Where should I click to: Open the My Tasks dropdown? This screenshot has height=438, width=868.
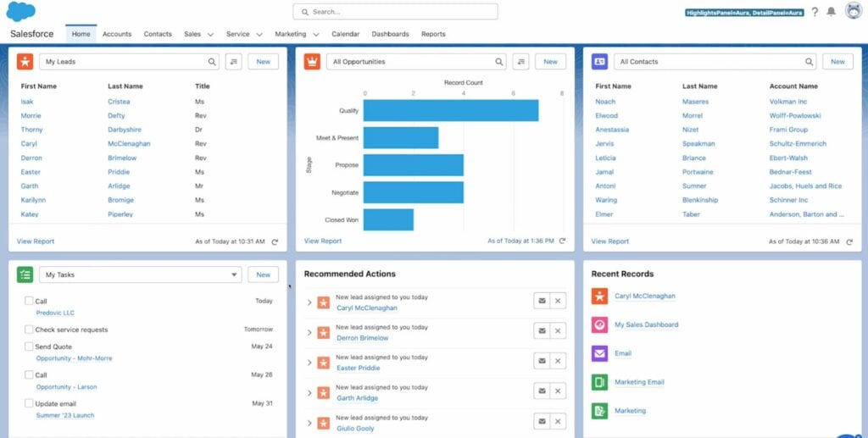point(141,274)
